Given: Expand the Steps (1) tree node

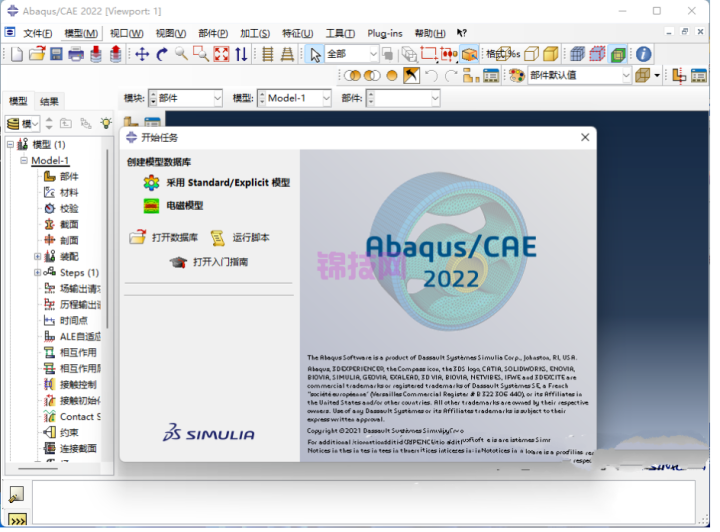Looking at the screenshot, I should tap(37, 272).
